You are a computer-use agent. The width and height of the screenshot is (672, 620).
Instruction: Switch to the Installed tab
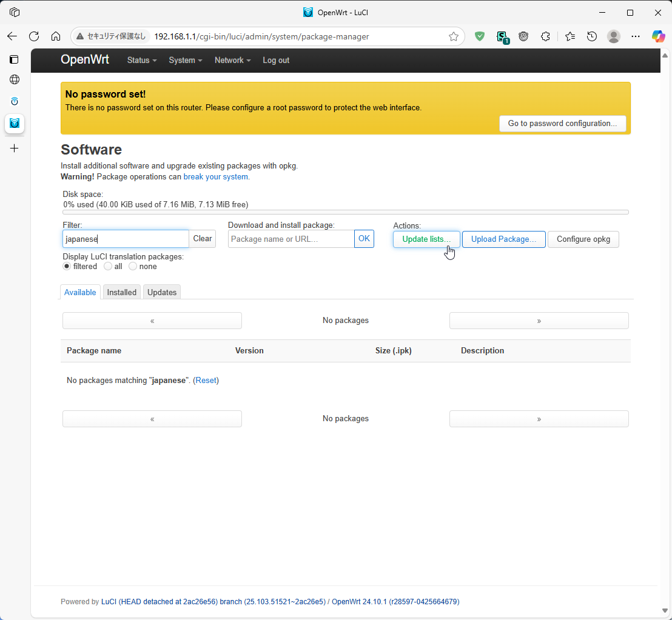pyautogui.click(x=122, y=292)
